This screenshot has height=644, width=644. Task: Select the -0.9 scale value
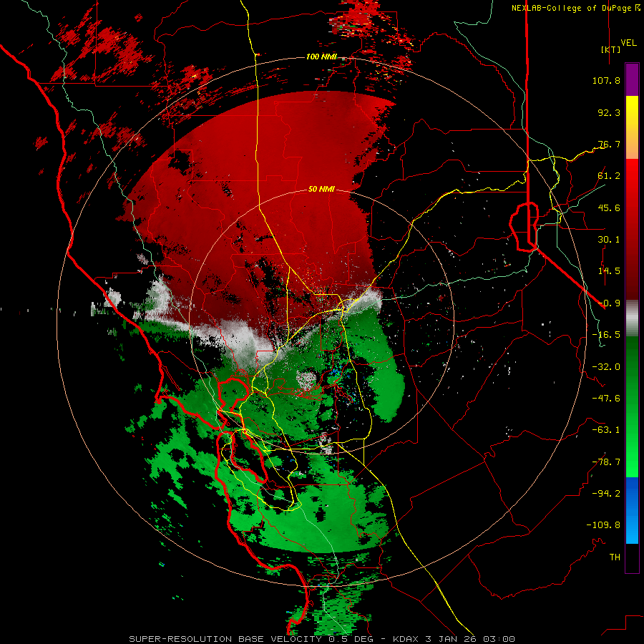(x=609, y=303)
